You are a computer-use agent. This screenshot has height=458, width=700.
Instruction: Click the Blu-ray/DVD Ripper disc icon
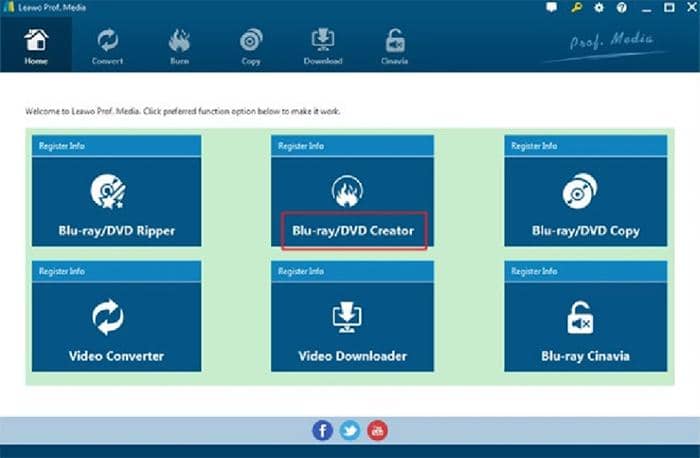(x=108, y=191)
